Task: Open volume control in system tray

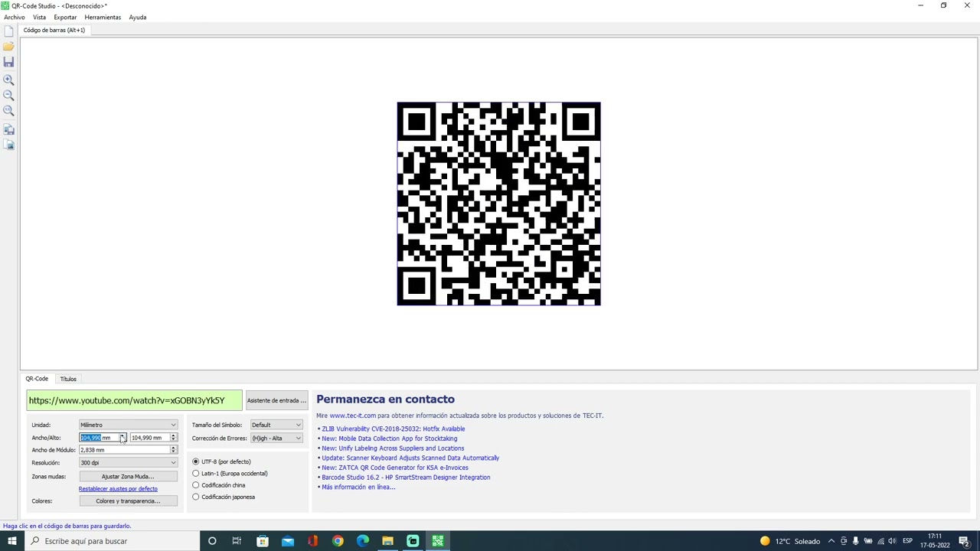Action: tap(892, 541)
